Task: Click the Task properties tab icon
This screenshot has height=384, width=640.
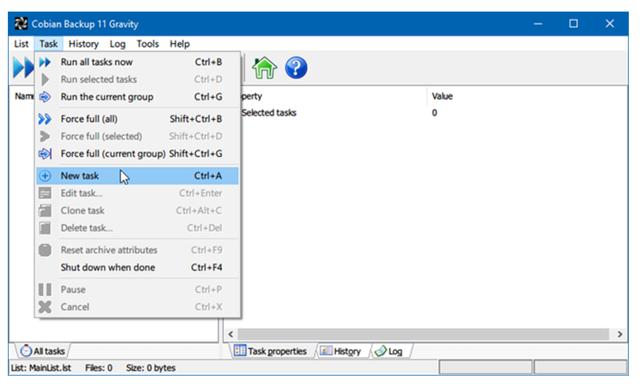Action: [x=240, y=351]
